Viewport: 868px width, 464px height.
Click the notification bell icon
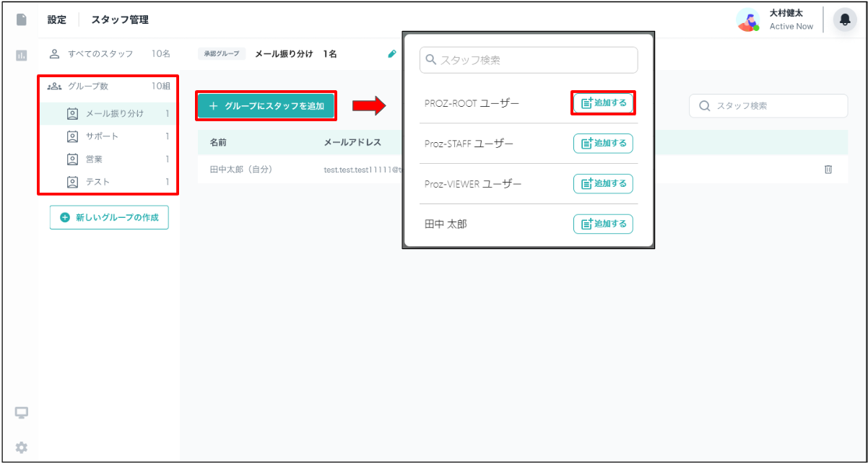click(844, 19)
